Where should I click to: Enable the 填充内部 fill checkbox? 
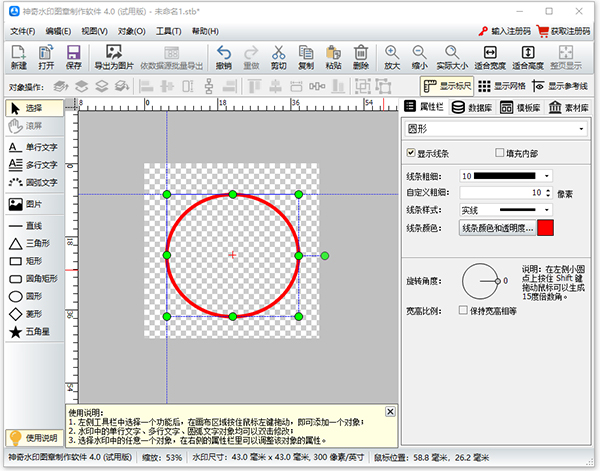pos(501,153)
